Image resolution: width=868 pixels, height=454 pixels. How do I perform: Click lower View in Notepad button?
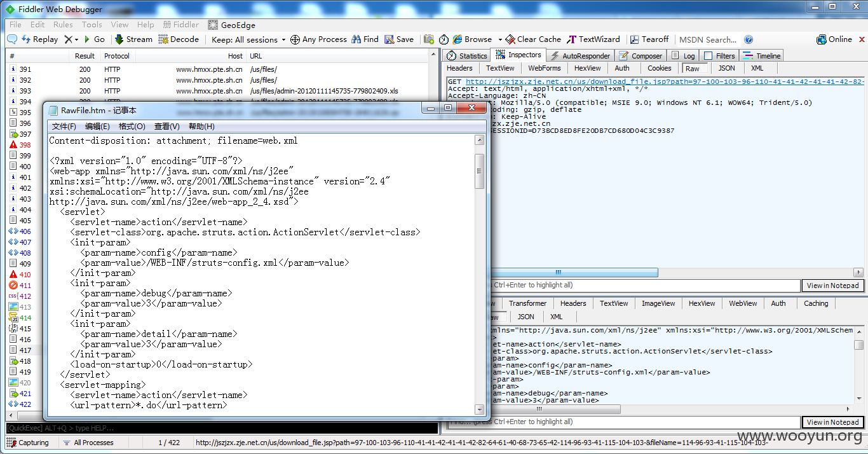click(x=832, y=422)
